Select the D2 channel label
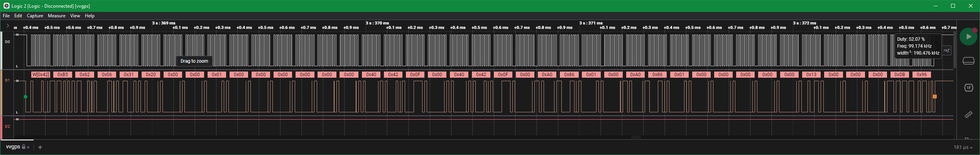The width and height of the screenshot is (980, 155). coord(7,127)
